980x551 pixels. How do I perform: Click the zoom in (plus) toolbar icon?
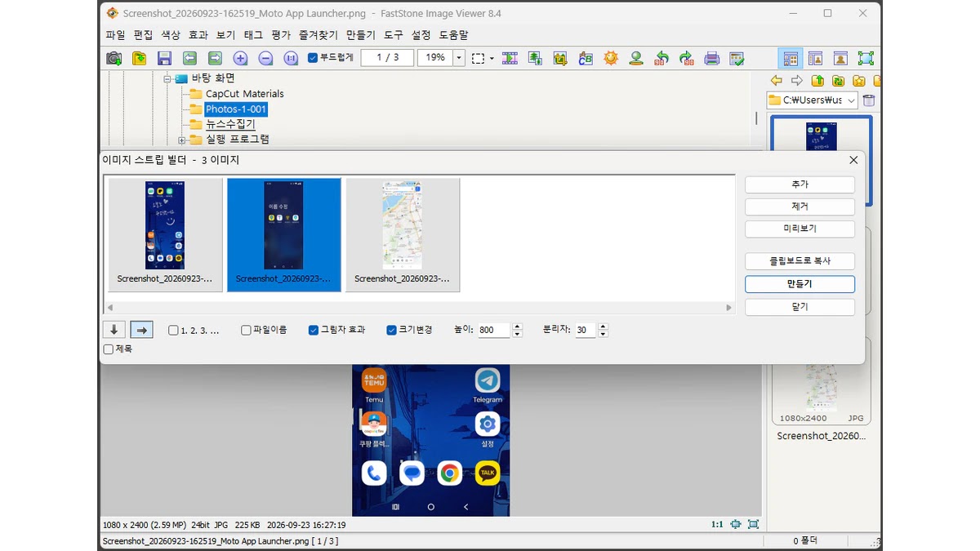click(x=240, y=58)
